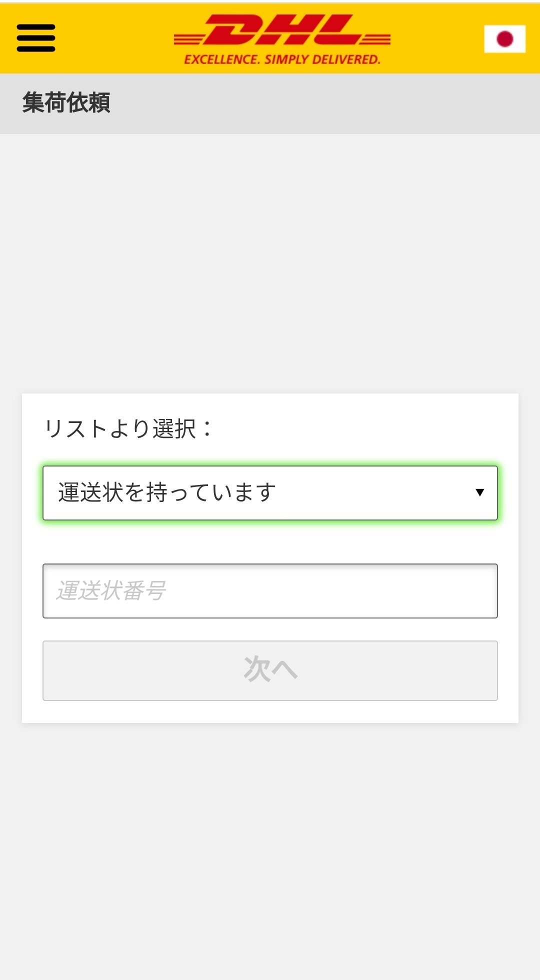This screenshot has height=980, width=540.
Task: Click the DHL logo
Action: (282, 31)
